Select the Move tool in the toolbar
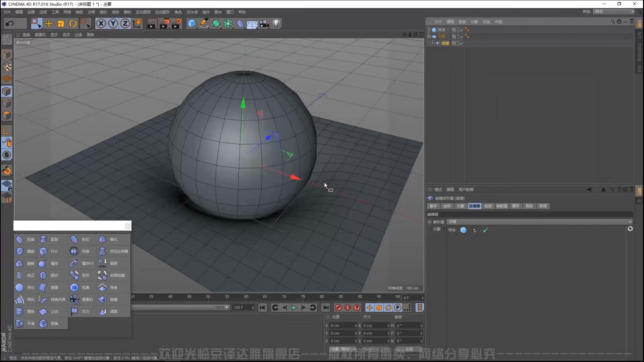 coord(49,23)
